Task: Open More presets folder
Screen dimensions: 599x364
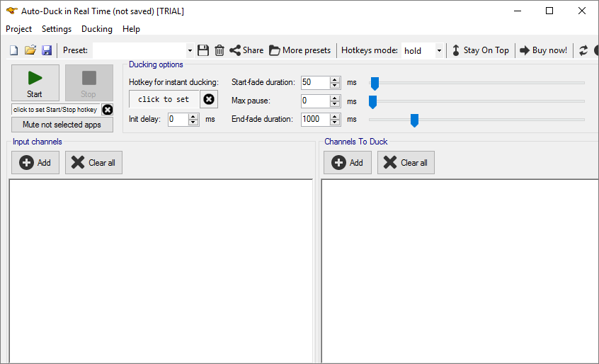Action: tap(300, 50)
